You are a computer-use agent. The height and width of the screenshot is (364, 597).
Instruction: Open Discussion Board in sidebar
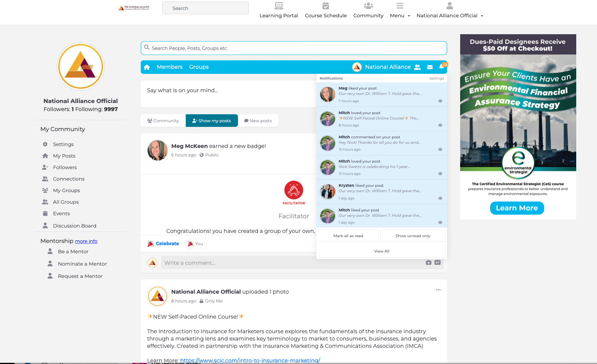pos(75,226)
